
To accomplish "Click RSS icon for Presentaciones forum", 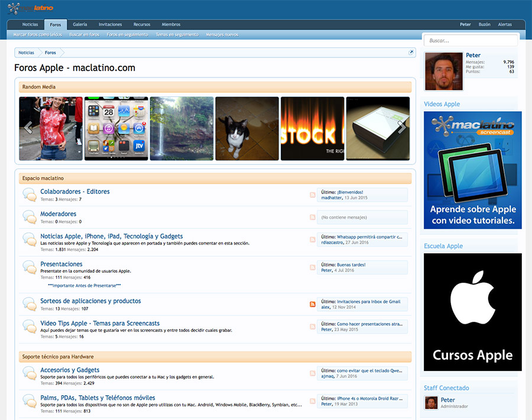I will [313, 267].
